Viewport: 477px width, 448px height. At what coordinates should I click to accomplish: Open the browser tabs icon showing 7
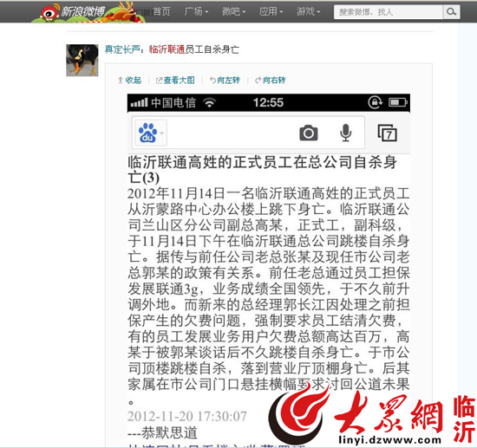coord(388,133)
